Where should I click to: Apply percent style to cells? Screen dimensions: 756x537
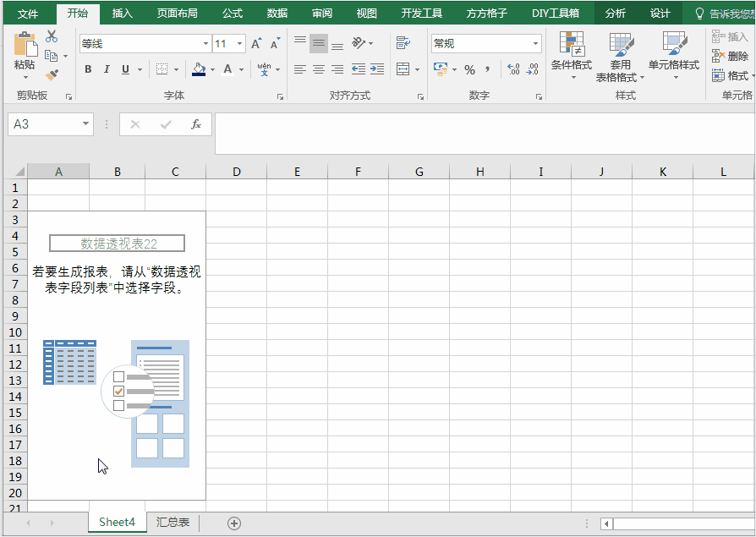tap(469, 70)
